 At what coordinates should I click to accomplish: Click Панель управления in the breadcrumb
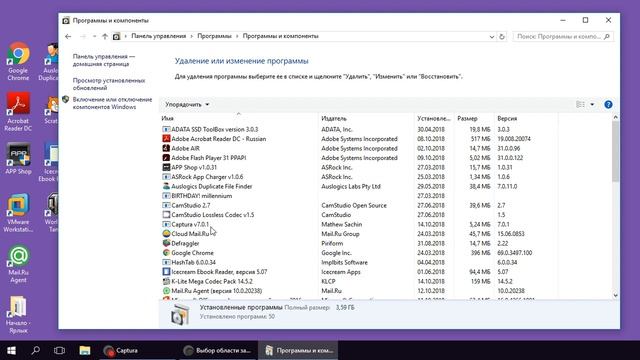(158, 36)
